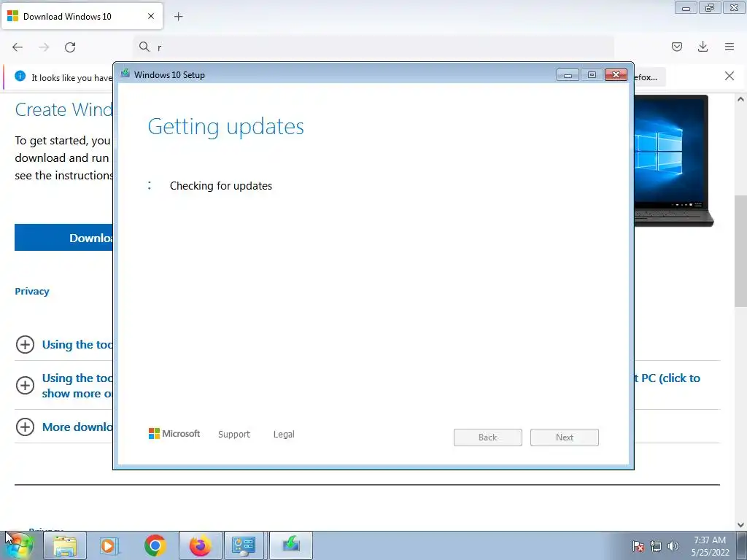The image size is (747, 560).
Task: Click the laptop image on webpage
Action: point(673,160)
